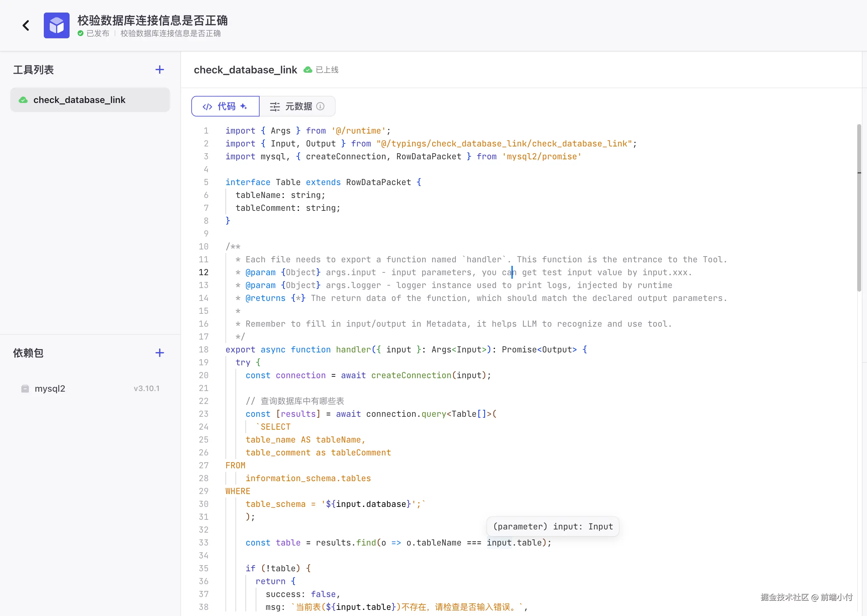Screen dimensions: 867x616
Task: Click the mysql2 version v3.10.1 label
Action: pyautogui.click(x=147, y=388)
